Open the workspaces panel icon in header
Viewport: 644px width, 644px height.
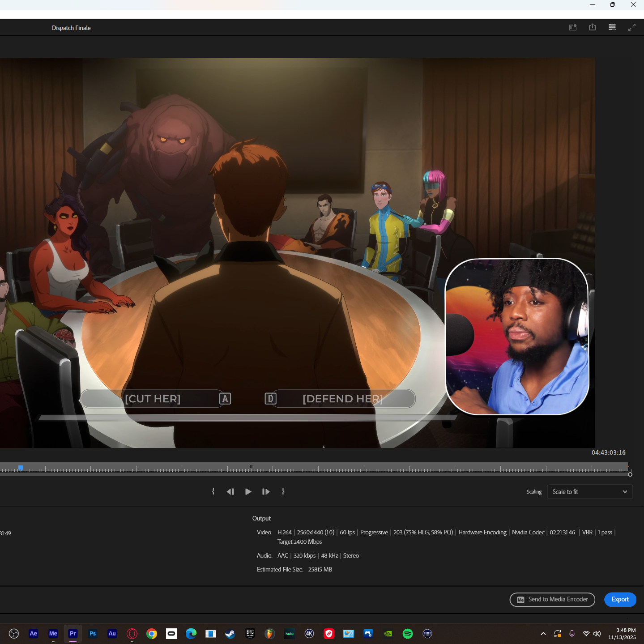coord(573,27)
